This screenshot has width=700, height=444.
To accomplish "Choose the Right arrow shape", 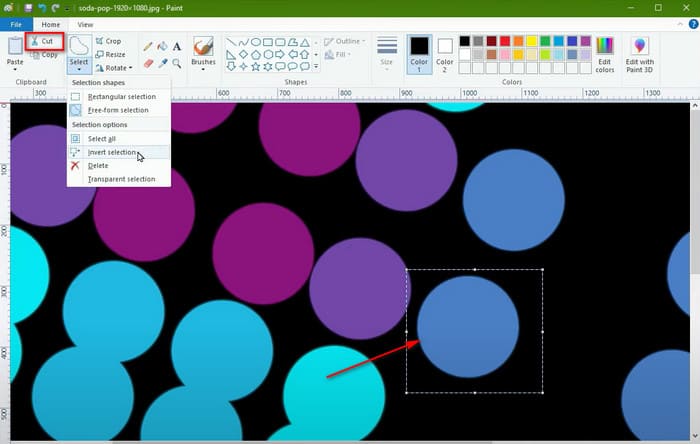I will [280, 54].
